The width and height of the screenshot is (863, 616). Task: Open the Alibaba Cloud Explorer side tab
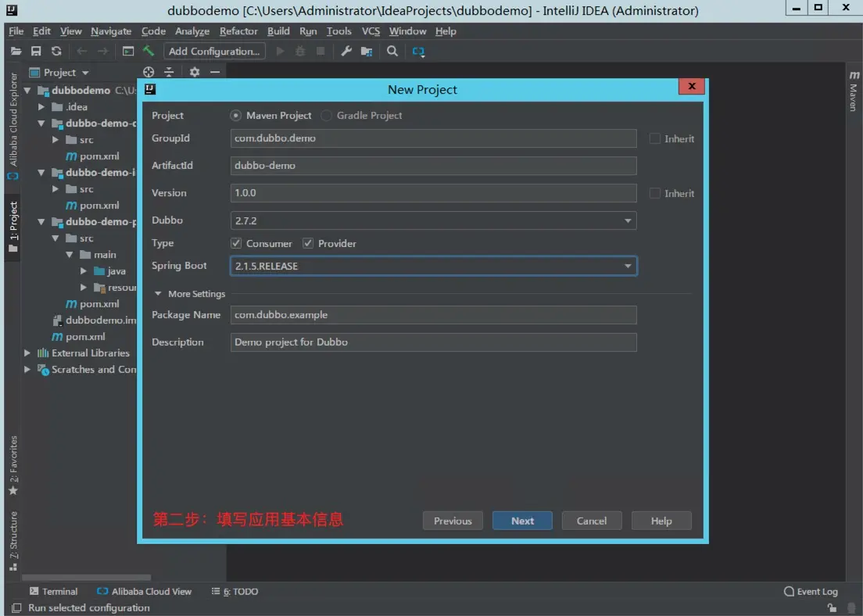click(x=13, y=127)
